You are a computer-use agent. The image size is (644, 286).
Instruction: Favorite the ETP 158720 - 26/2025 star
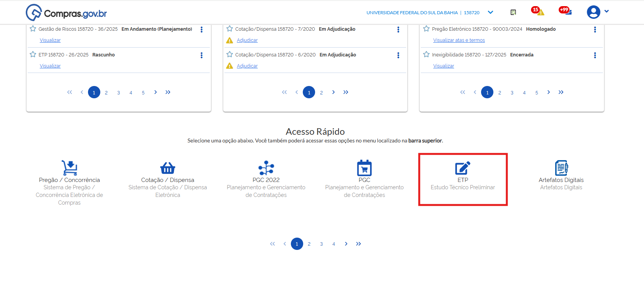(33, 55)
